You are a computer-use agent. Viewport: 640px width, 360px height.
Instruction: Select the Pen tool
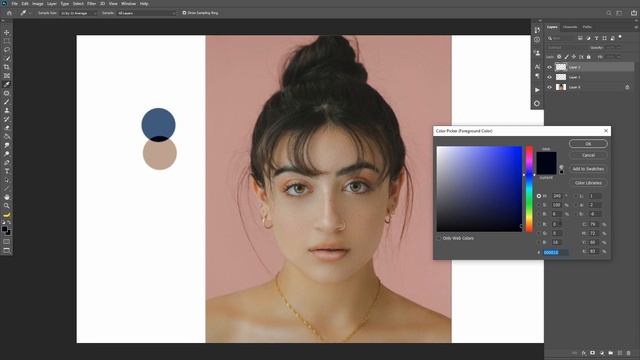click(x=7, y=162)
